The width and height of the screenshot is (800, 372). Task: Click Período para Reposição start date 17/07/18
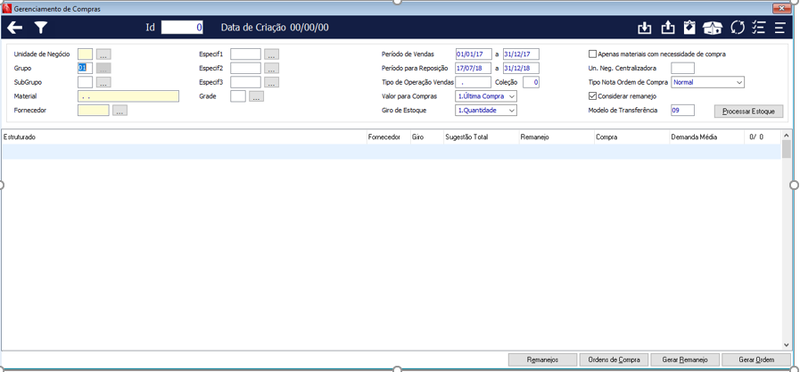[x=473, y=68]
